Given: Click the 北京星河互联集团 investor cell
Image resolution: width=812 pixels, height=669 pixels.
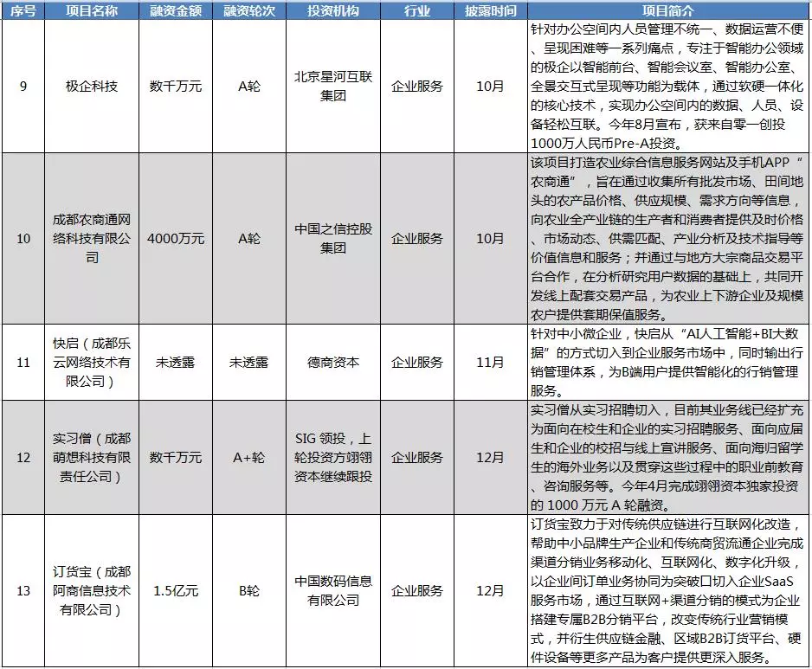Looking at the screenshot, I should point(332,87).
